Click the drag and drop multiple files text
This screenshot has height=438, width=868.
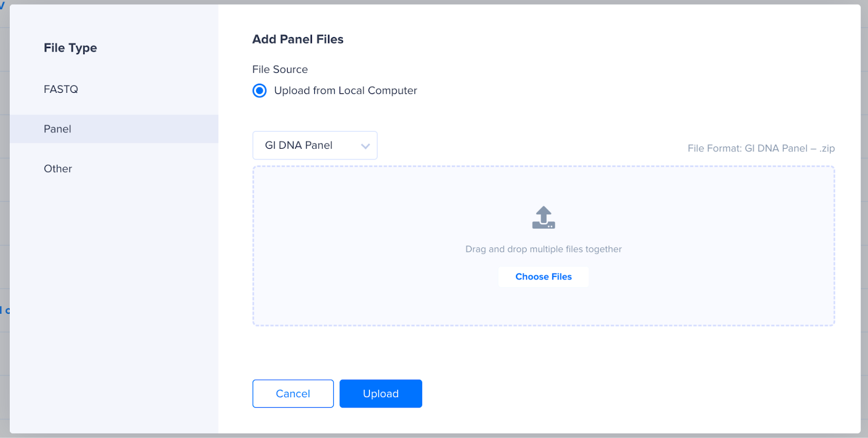click(544, 249)
